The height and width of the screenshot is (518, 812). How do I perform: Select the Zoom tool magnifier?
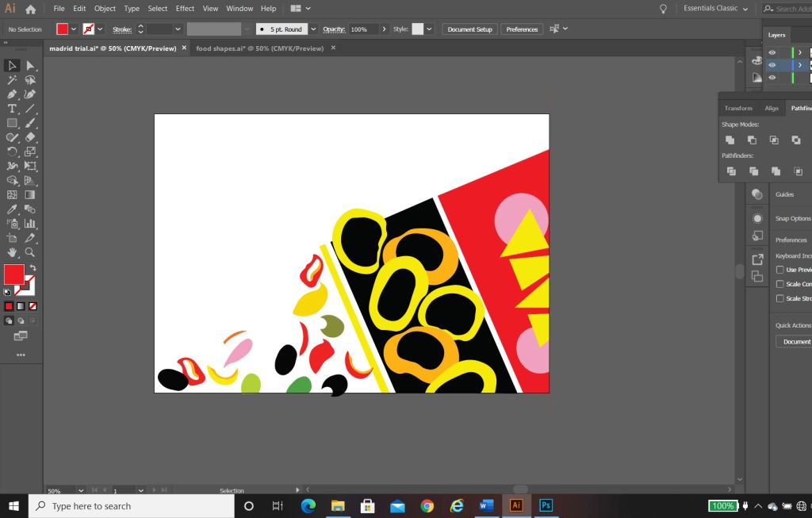click(x=30, y=252)
